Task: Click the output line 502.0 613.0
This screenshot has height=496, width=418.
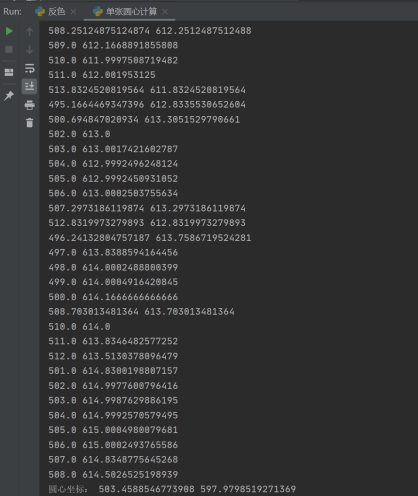Action: coord(79,134)
